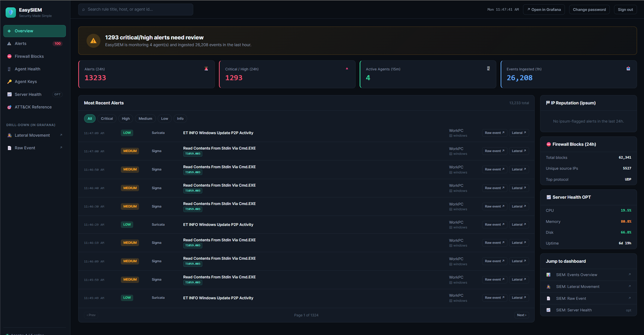Filter alerts by Info severity
The height and width of the screenshot is (335, 644).
point(180,119)
